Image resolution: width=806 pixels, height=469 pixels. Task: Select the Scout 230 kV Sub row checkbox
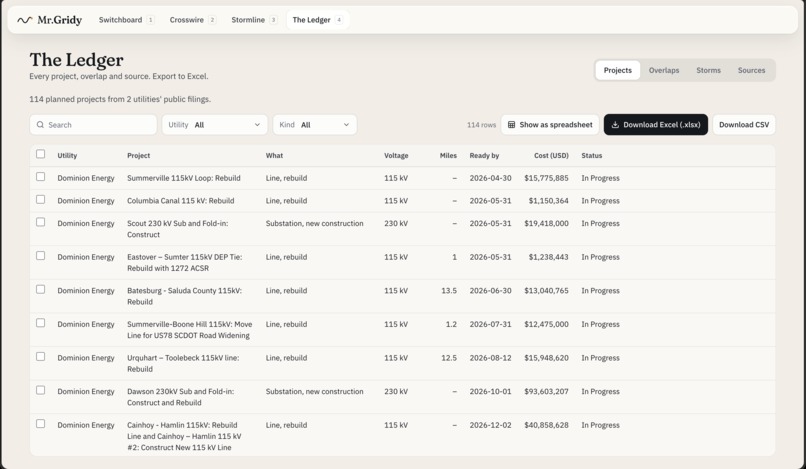coord(41,222)
